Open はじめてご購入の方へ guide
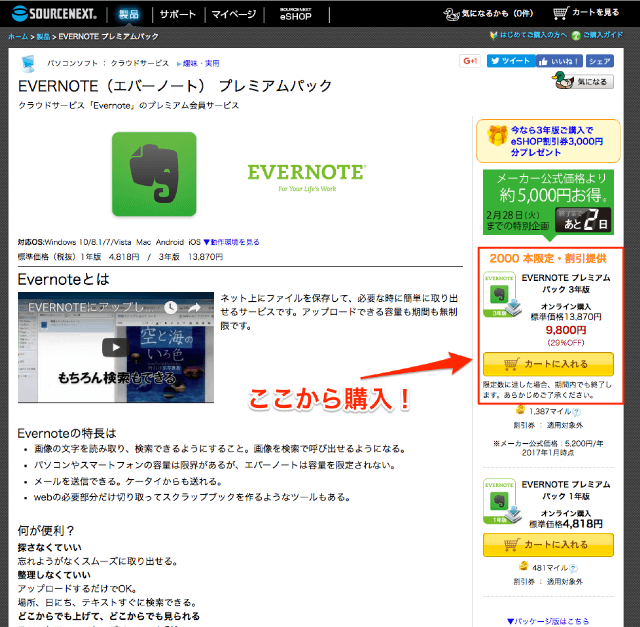 tap(533, 35)
